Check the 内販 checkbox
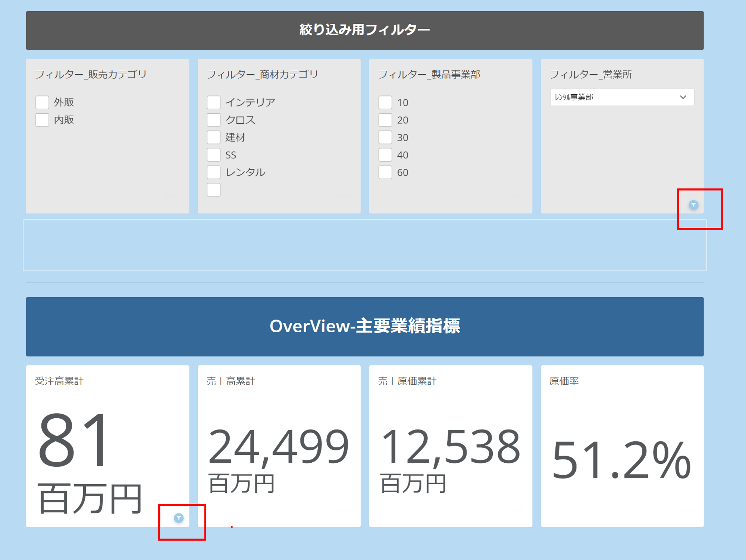The width and height of the screenshot is (746, 560). 42,120
